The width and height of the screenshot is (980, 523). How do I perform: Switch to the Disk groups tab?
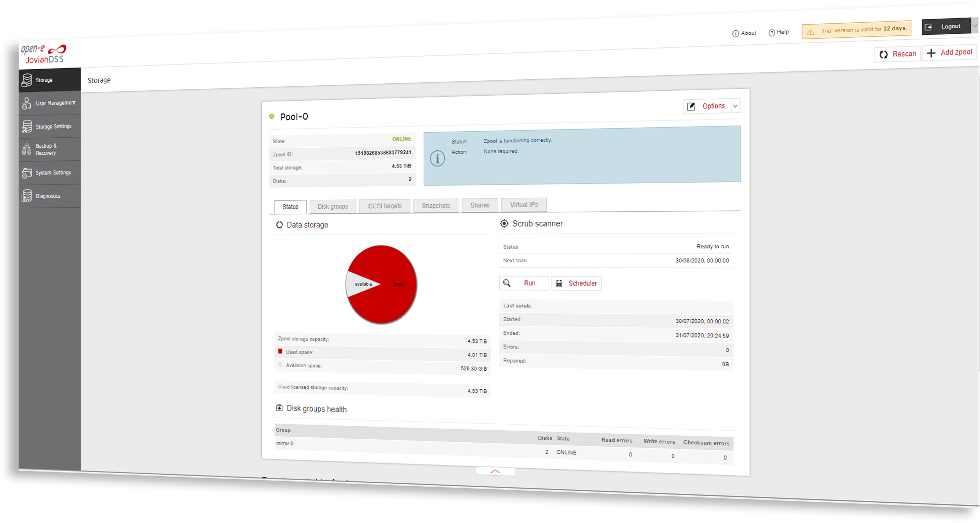pos(332,206)
